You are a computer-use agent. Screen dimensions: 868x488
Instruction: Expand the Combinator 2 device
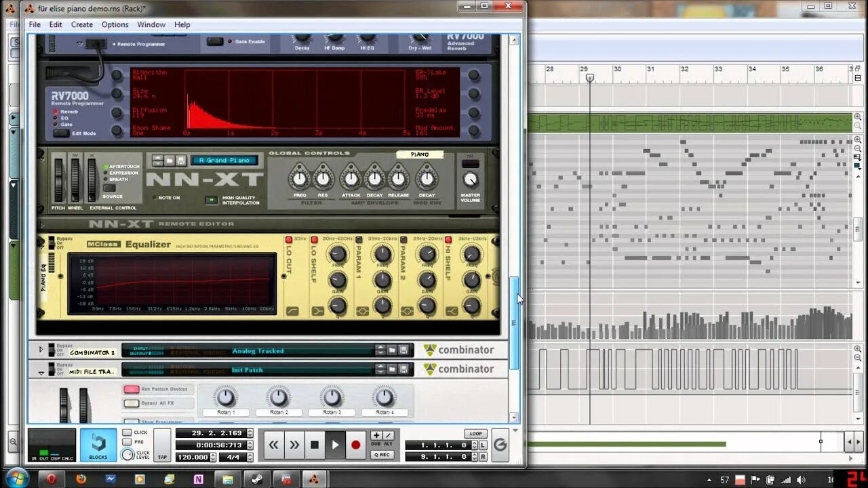41,350
